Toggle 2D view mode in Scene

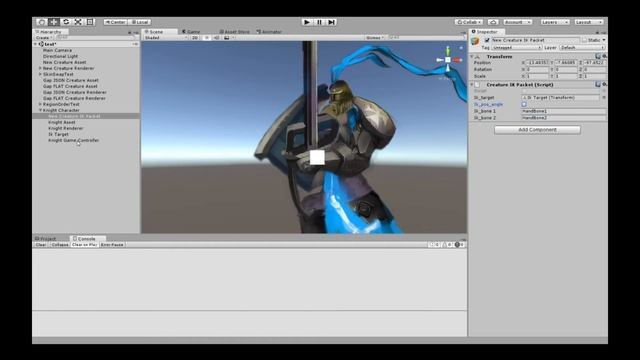click(x=195, y=38)
